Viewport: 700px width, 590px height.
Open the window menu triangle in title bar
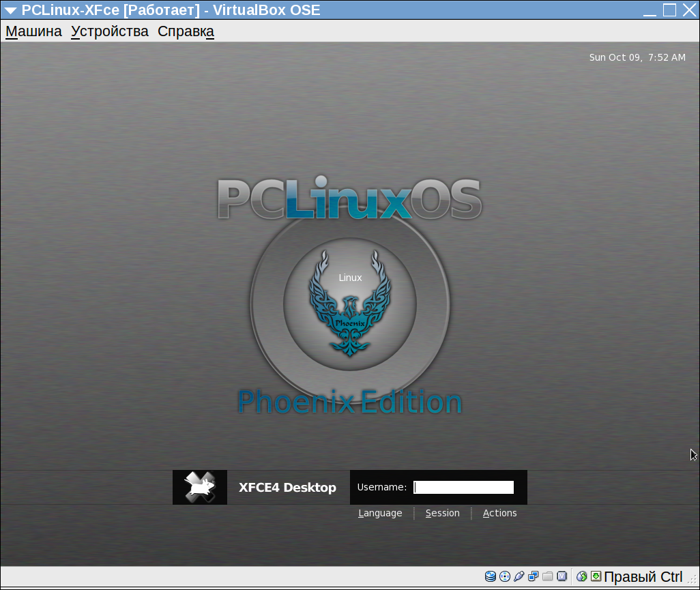[x=10, y=10]
